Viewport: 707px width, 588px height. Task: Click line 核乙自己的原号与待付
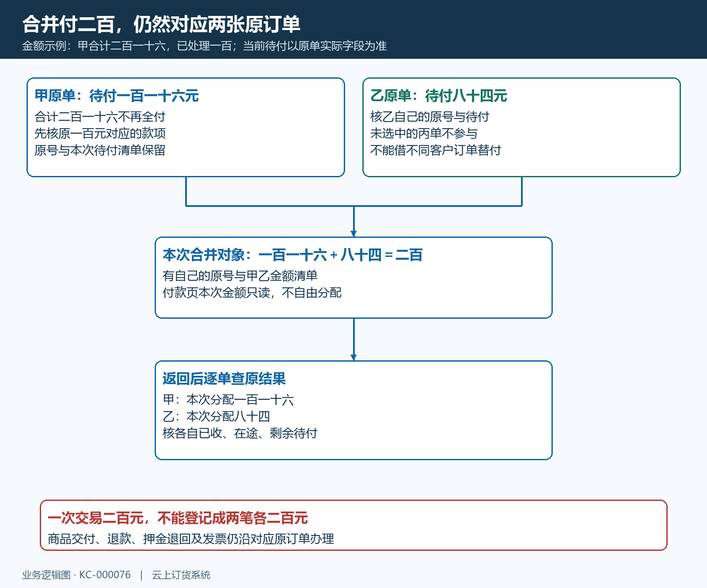430,117
